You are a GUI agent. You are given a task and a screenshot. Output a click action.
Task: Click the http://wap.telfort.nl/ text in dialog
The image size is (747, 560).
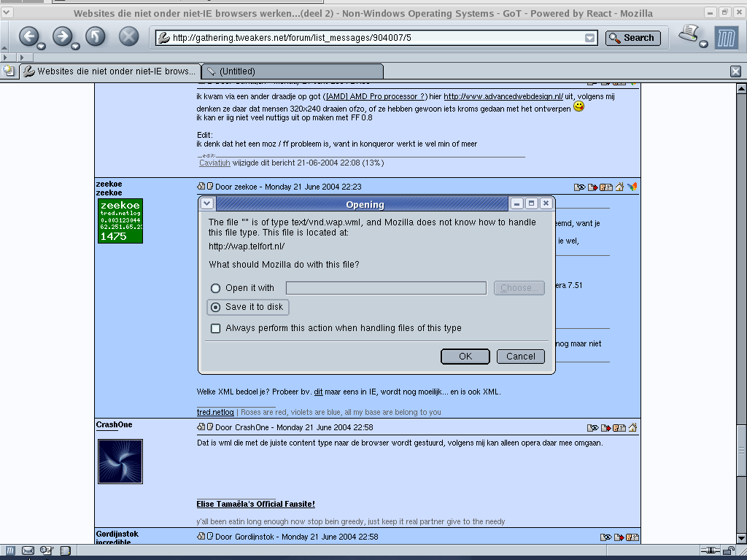point(247,246)
